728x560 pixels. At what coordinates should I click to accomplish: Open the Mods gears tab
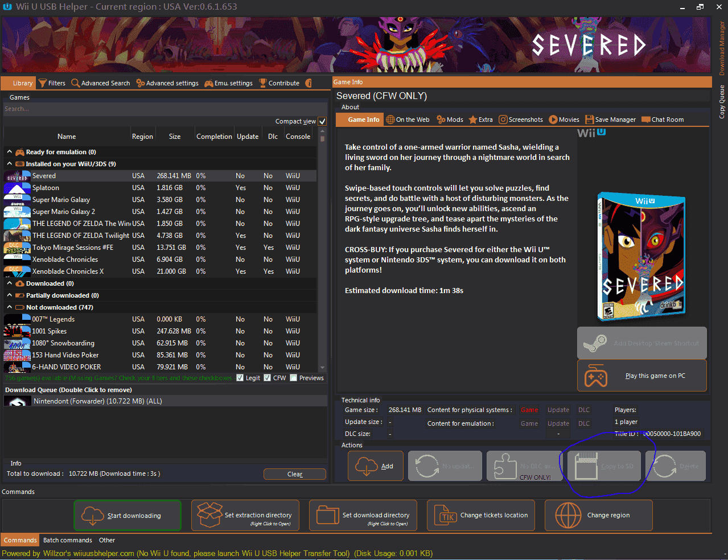[450, 120]
